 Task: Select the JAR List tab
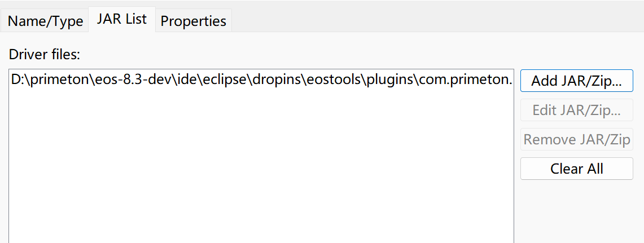pyautogui.click(x=121, y=19)
